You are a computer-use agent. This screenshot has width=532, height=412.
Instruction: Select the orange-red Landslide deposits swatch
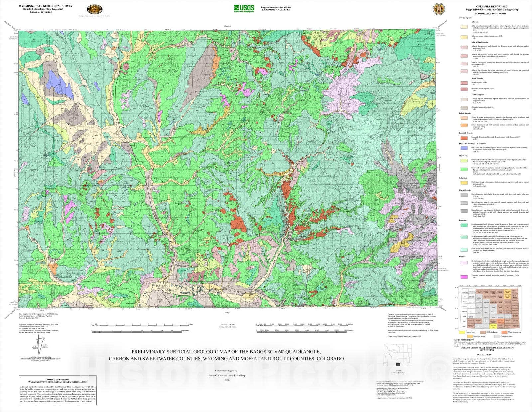(x=464, y=138)
